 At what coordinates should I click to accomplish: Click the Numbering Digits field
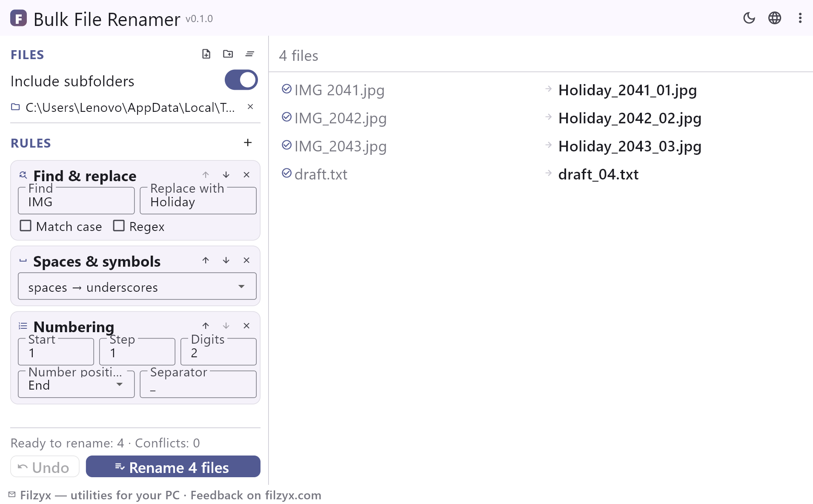tap(218, 352)
